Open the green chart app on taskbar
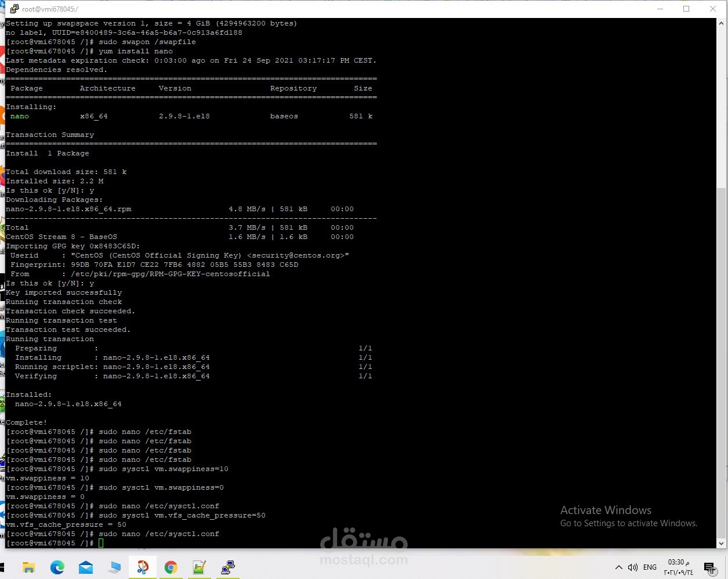 (x=199, y=567)
